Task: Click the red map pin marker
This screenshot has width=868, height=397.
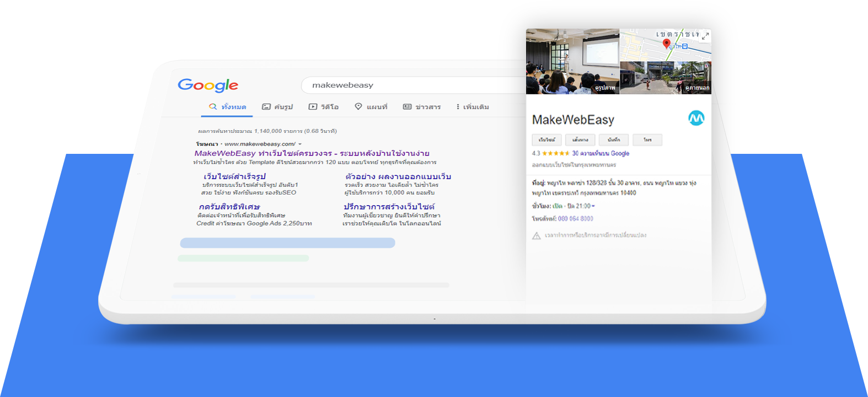Action: (x=666, y=44)
